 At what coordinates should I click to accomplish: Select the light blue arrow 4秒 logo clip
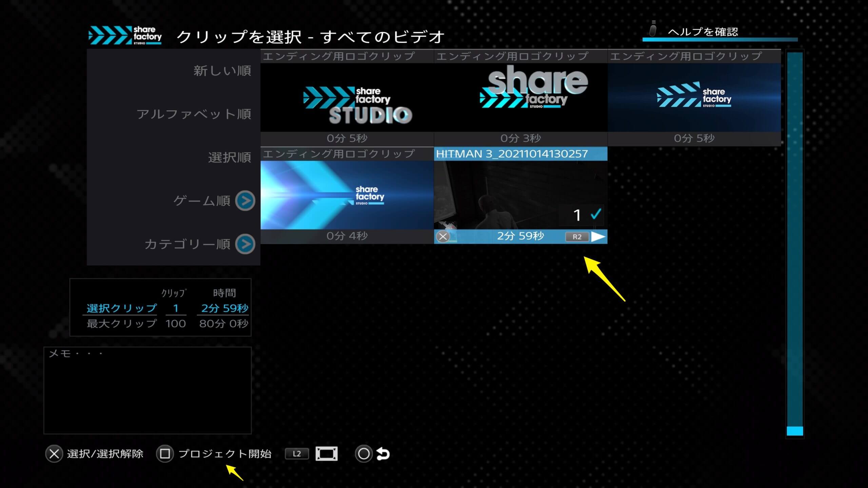click(x=347, y=195)
